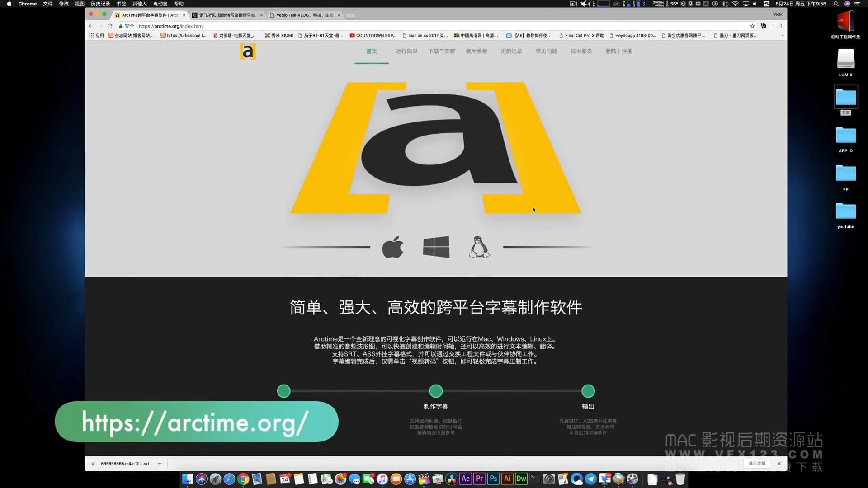Image resolution: width=868 pixels, height=488 pixels.
Task: Bookmark this page with the star icon
Action: coord(752,26)
